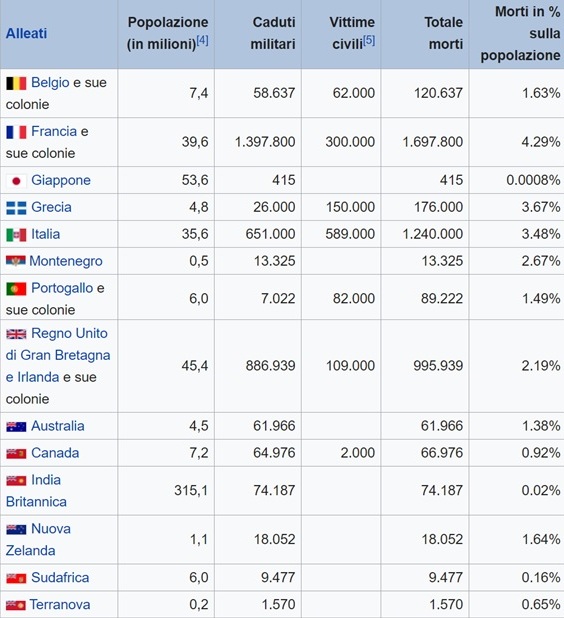Screen dimensions: 564x618
Task: Click the Japan flag icon
Action: [x=16, y=181]
